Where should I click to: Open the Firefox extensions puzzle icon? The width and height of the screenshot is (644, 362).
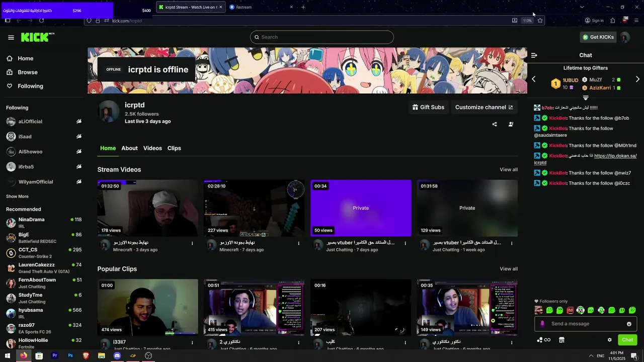click(x=612, y=21)
